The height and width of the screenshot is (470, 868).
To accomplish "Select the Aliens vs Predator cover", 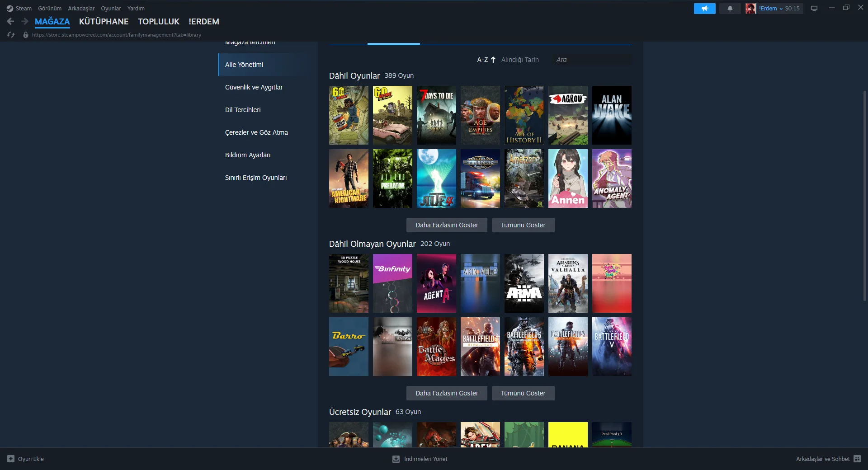I will [x=392, y=179].
